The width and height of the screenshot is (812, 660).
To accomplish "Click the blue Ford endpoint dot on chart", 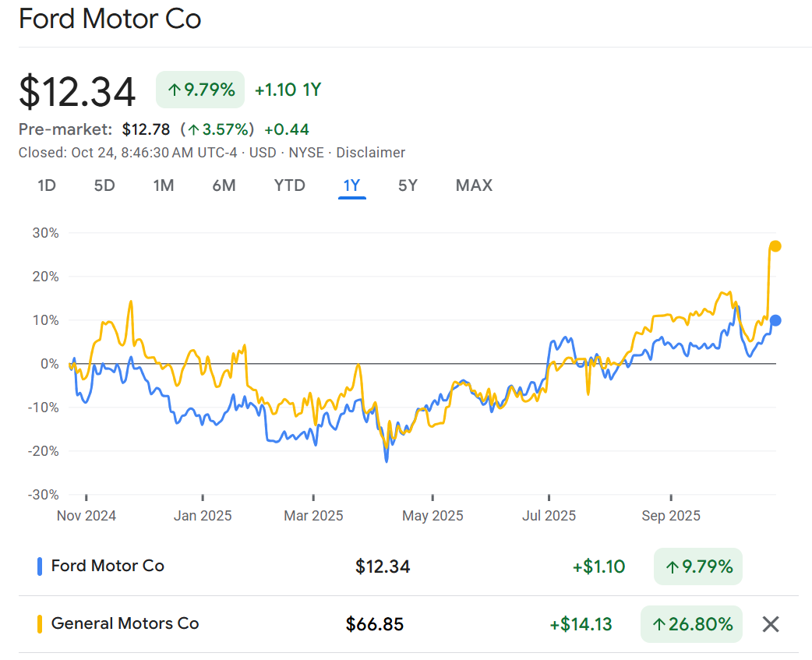I will point(775,320).
